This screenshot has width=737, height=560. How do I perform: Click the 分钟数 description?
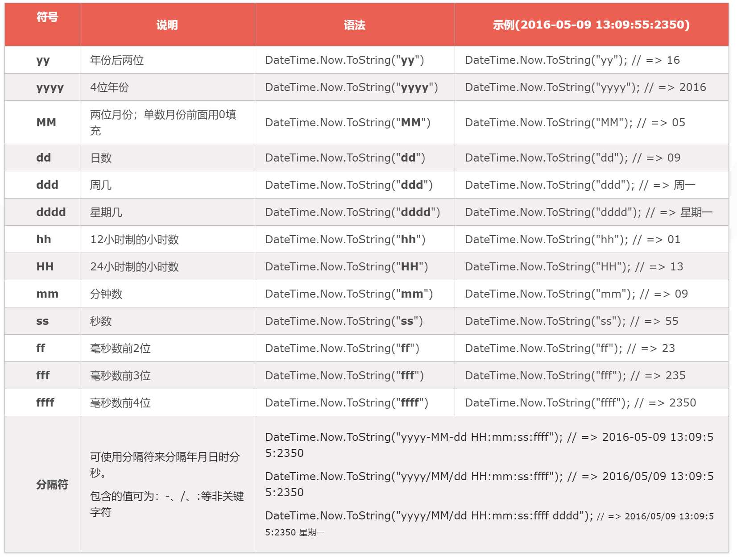pos(106,294)
